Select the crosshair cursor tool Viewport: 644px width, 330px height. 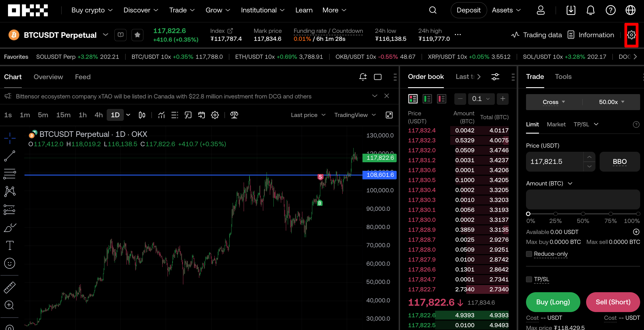[x=10, y=138]
